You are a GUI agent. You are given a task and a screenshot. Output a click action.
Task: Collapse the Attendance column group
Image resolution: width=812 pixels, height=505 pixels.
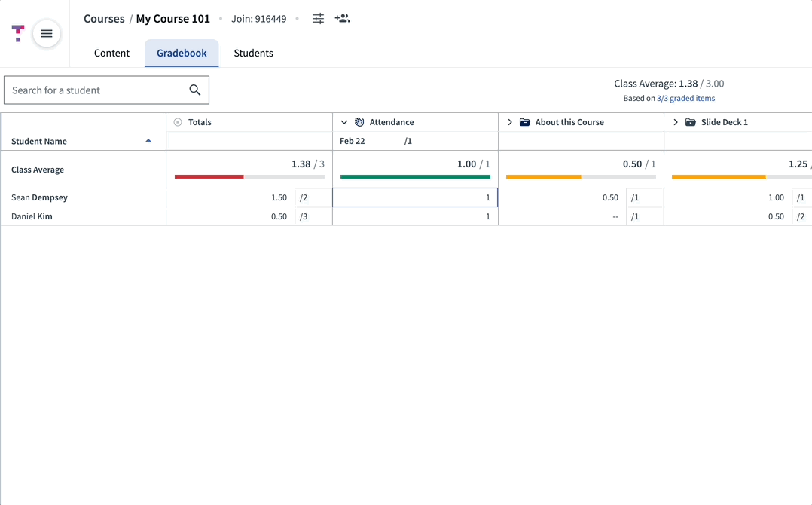343,122
